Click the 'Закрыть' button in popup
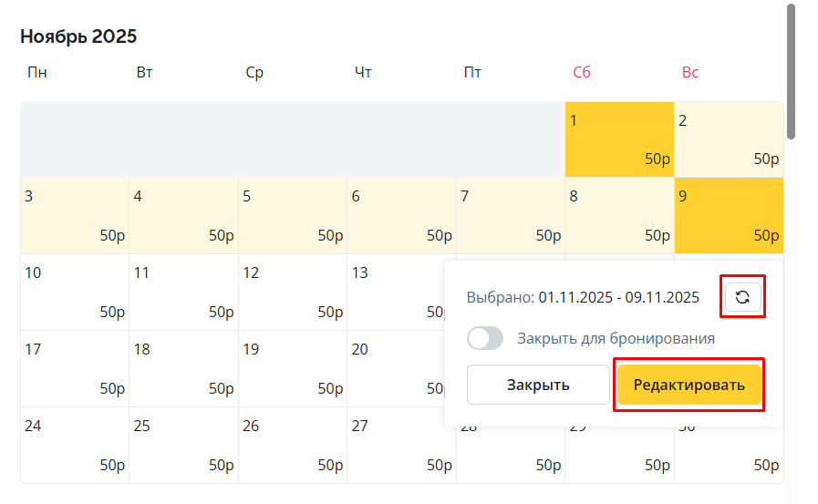 [x=538, y=385]
